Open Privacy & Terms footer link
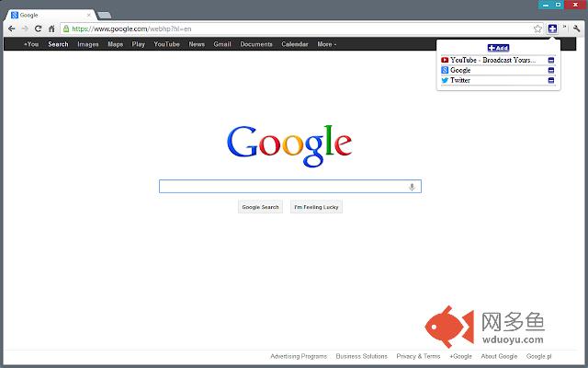Image resolution: width=588 pixels, height=368 pixels. (x=418, y=356)
